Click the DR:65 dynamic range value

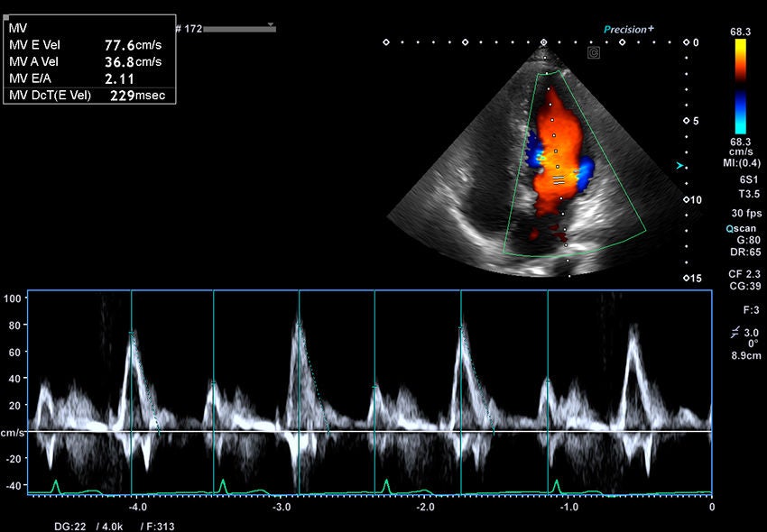click(x=747, y=252)
